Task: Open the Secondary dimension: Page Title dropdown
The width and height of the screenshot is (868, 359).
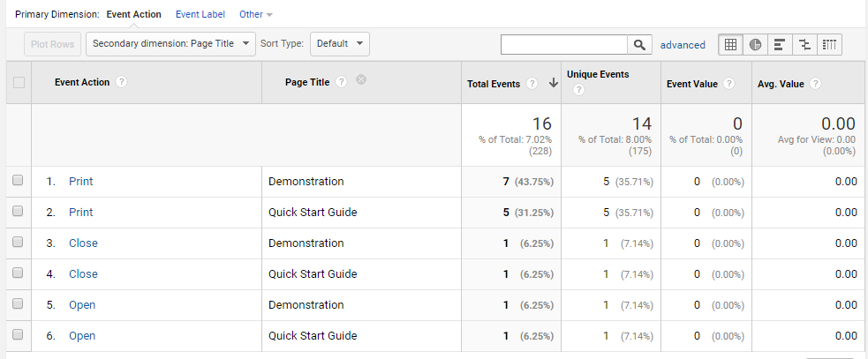Action: coord(170,43)
